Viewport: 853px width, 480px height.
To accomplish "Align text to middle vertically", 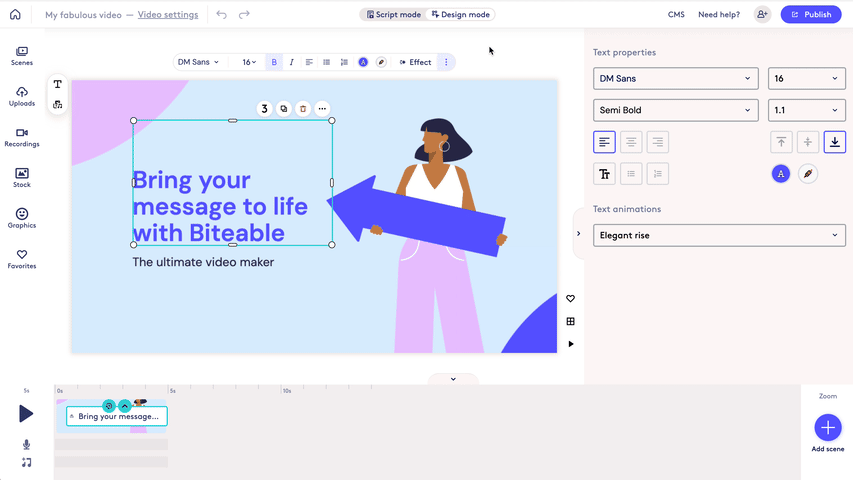I will coord(808,142).
